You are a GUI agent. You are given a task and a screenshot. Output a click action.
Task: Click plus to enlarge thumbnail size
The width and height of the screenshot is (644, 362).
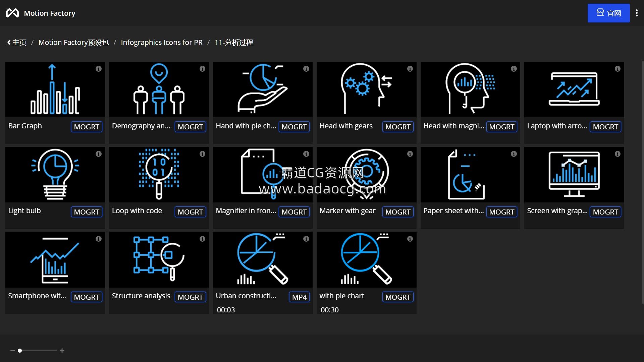(62, 351)
